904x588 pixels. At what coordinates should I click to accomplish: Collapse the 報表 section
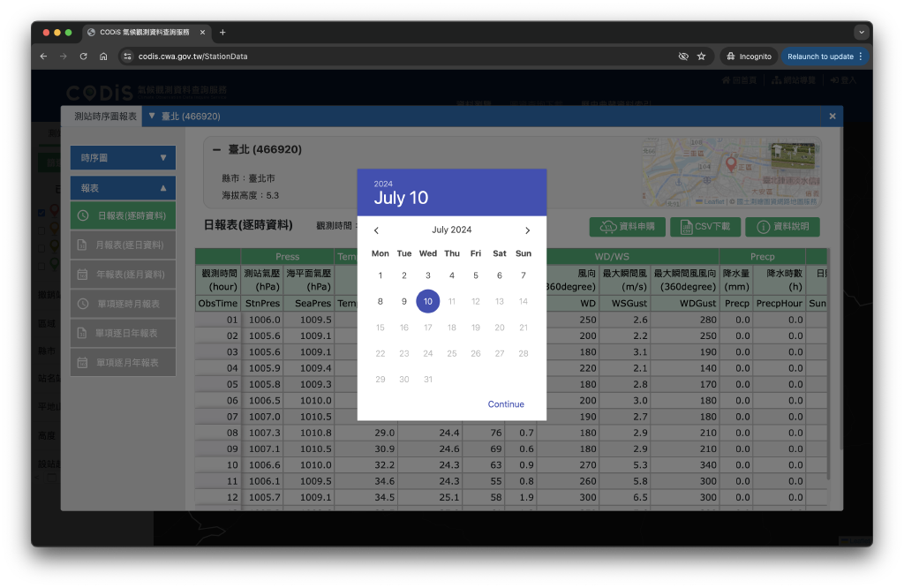(123, 188)
